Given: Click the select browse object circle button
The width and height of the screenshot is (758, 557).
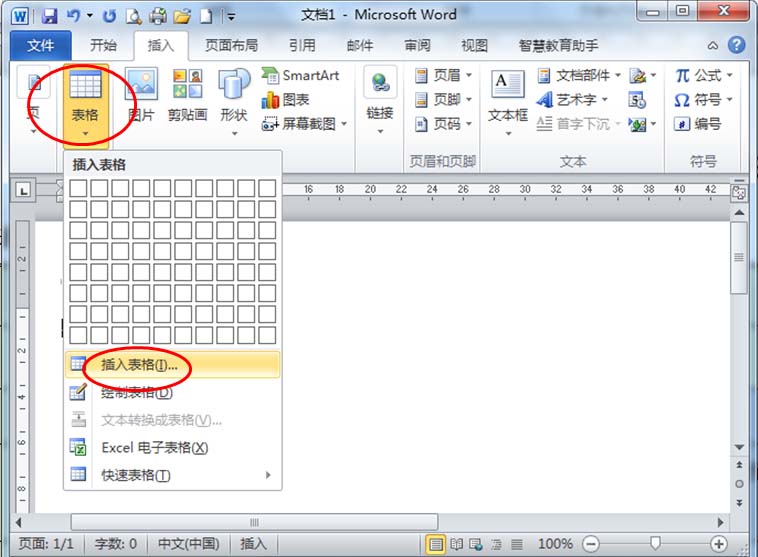Looking at the screenshot, I should (739, 484).
